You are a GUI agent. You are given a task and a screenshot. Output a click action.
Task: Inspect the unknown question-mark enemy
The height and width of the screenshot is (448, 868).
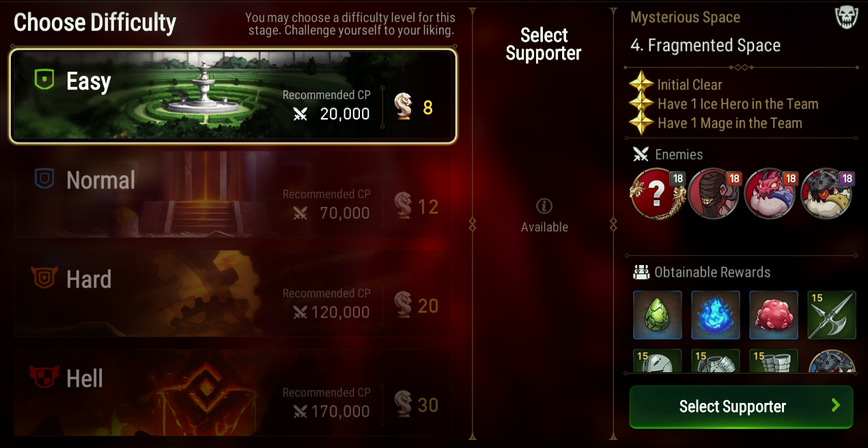tap(657, 193)
